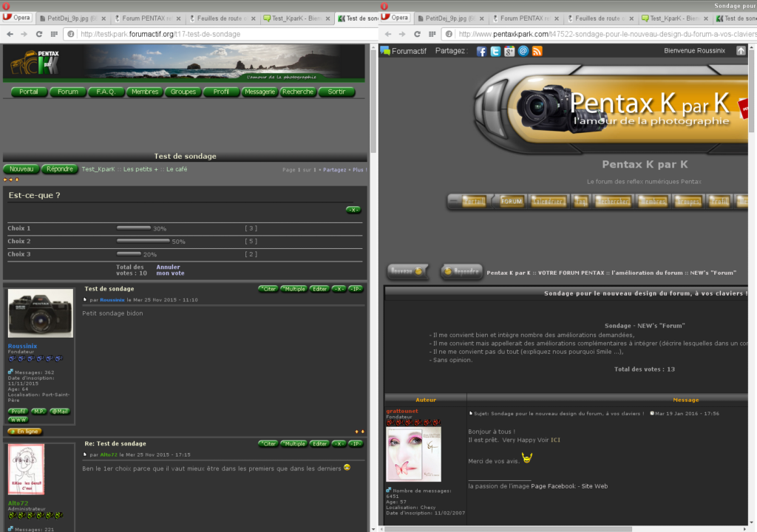Open Speed Dial grid in the pentaxkpark window
Viewport: 757px width, 532px height.
[432, 34]
